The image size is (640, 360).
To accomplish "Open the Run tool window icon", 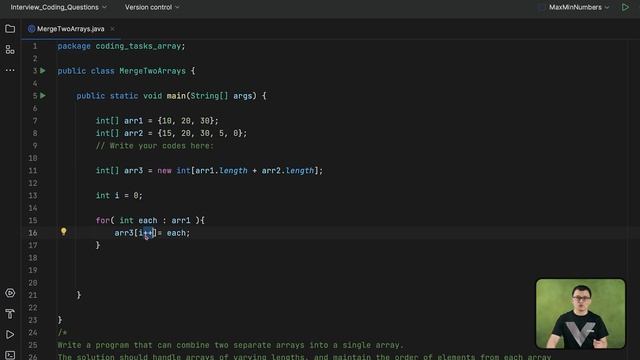I will 10,335.
